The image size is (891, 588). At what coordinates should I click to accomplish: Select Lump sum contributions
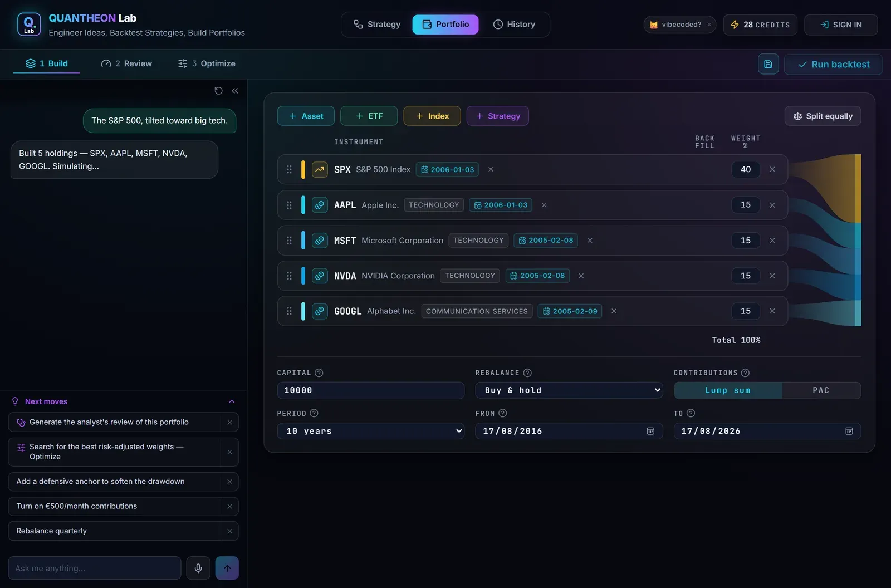coord(728,390)
